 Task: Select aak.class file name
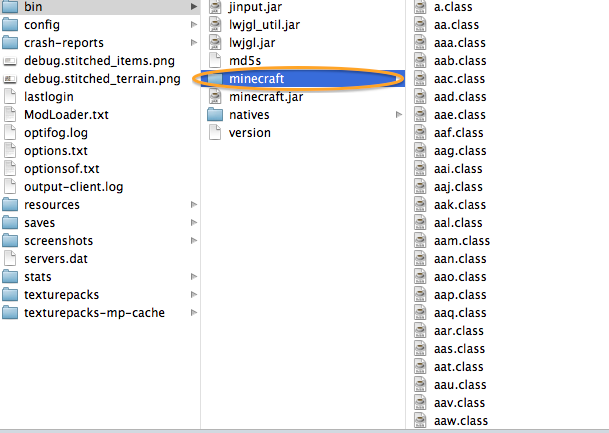(x=460, y=205)
